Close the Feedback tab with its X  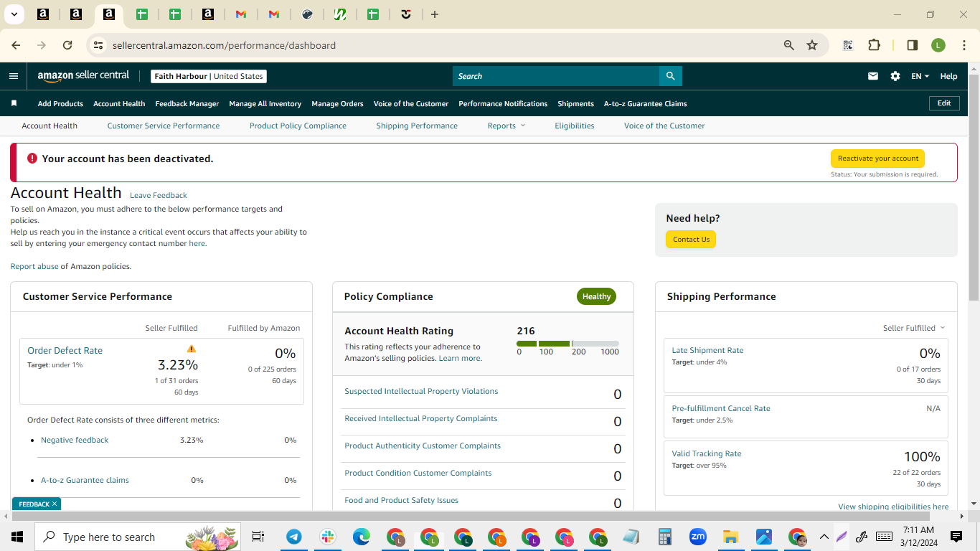pyautogui.click(x=55, y=504)
